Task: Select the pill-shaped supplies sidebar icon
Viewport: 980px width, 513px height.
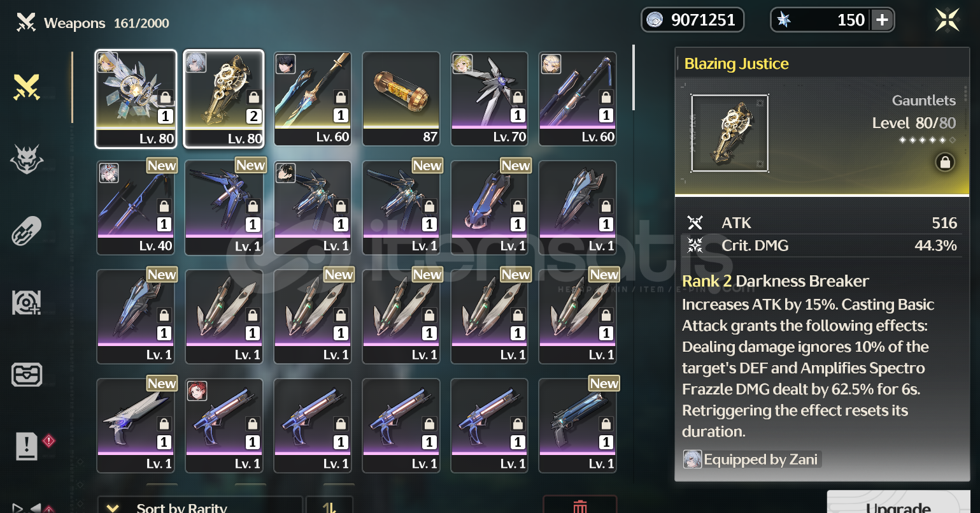Action: click(27, 230)
